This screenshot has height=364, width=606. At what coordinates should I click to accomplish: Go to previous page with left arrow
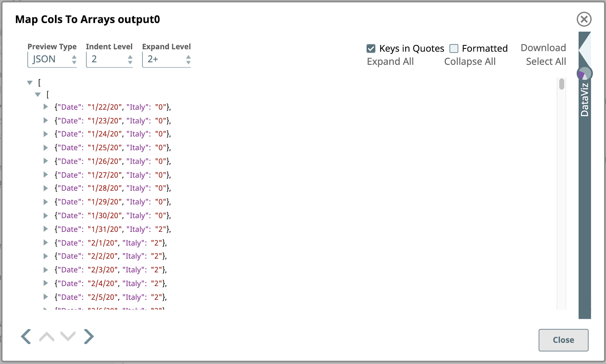coord(26,336)
